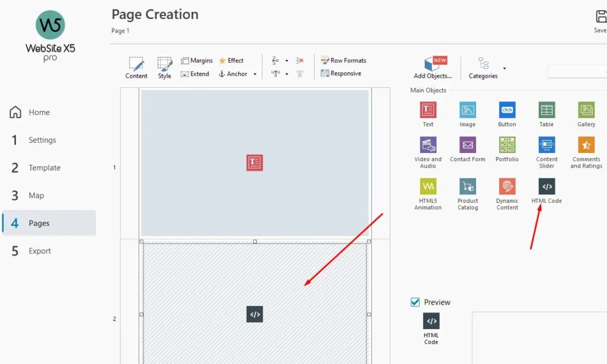The width and height of the screenshot is (607, 364).
Task: Select the Gallery object
Action: point(586,114)
